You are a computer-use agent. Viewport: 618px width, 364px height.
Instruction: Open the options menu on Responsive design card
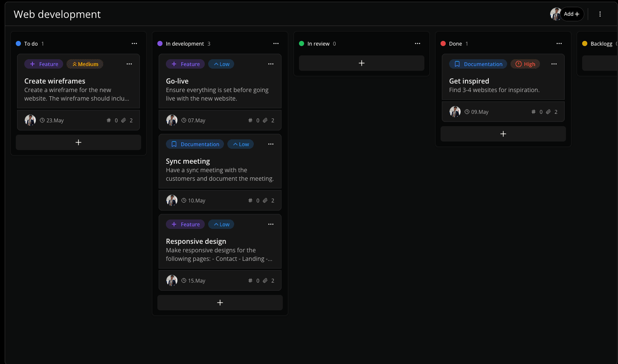pyautogui.click(x=271, y=224)
